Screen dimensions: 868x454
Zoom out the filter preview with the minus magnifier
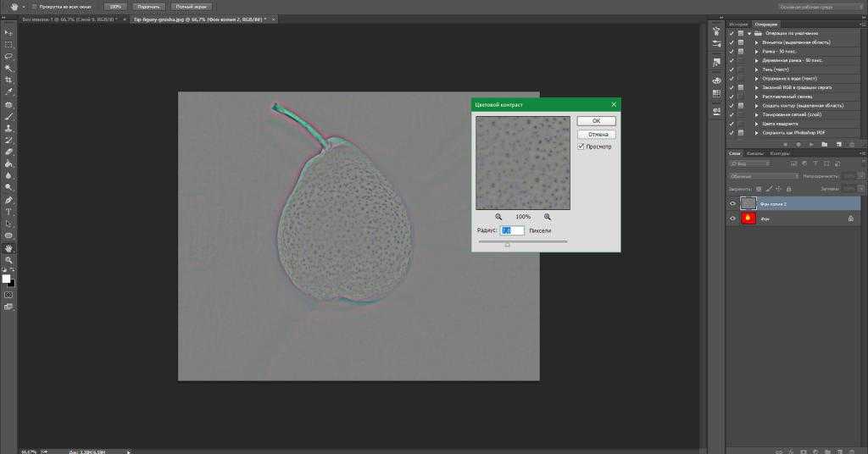pos(498,217)
